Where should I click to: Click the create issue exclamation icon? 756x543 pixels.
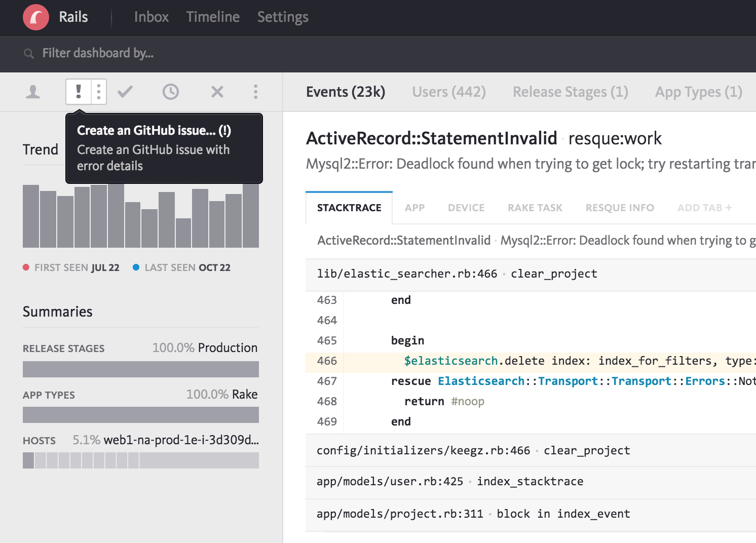79,92
